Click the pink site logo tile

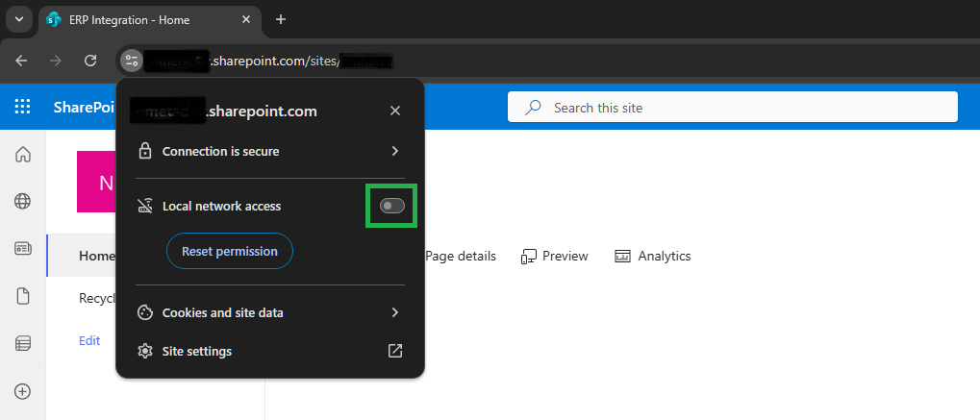96,182
